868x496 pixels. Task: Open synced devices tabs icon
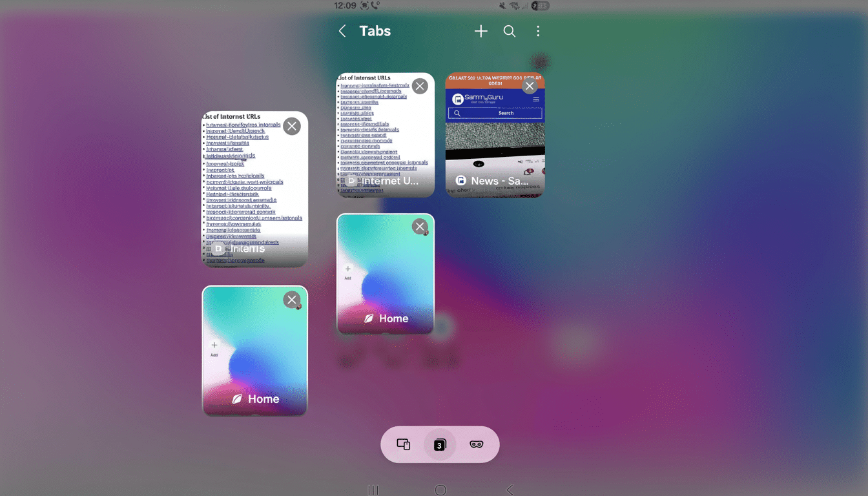click(404, 444)
